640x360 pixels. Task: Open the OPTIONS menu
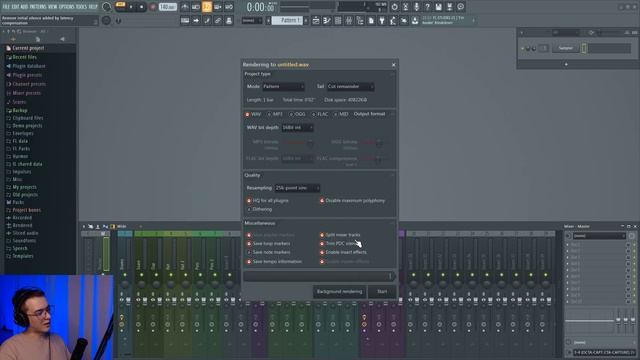[x=67, y=7]
